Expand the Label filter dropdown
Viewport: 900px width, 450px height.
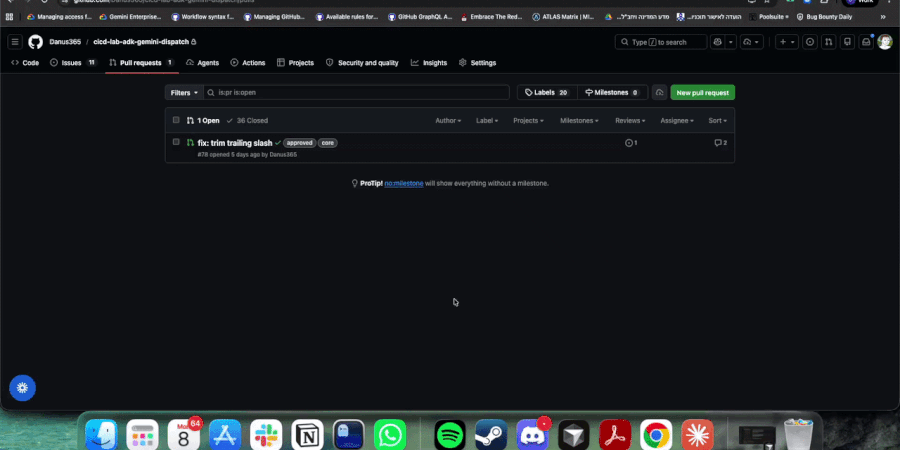[x=487, y=121]
